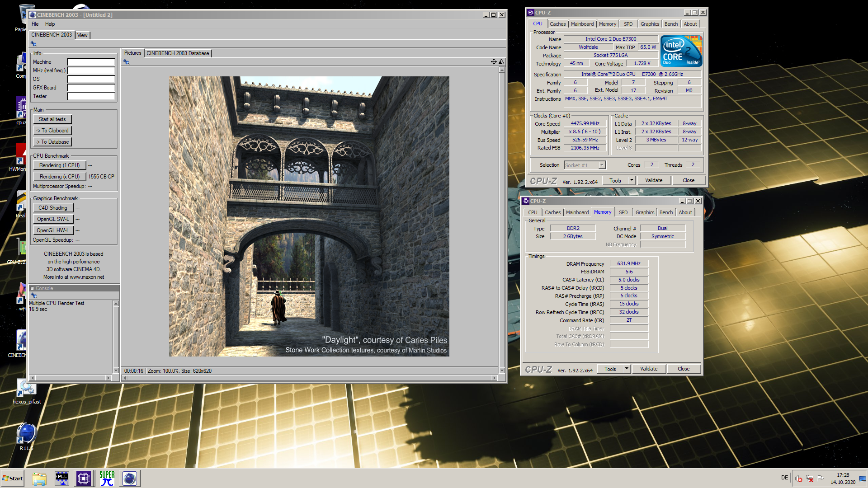This screenshot has width=868, height=488.
Task: Click the pin icon under the Pictures tab
Action: click(x=127, y=62)
